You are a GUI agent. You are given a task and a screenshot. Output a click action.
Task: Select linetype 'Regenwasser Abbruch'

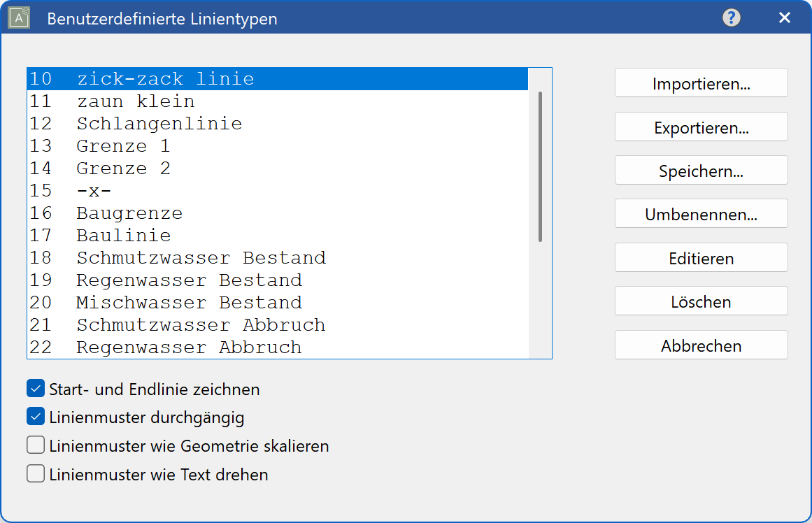tap(189, 347)
